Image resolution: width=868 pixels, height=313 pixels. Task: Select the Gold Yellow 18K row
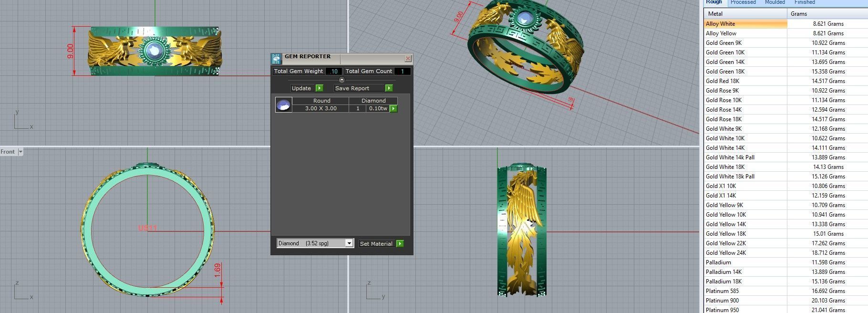tap(786, 234)
